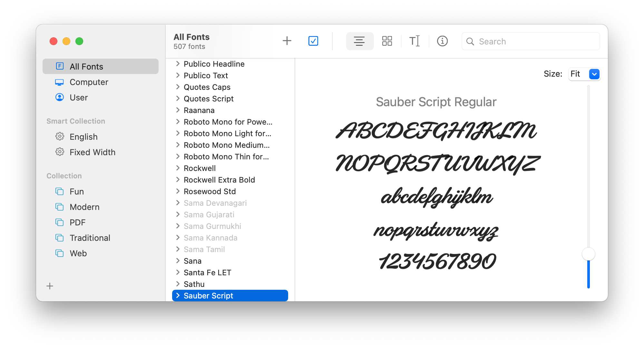Screen dimensions: 644x349
Task: Select the User library in sidebar
Action: tap(78, 98)
